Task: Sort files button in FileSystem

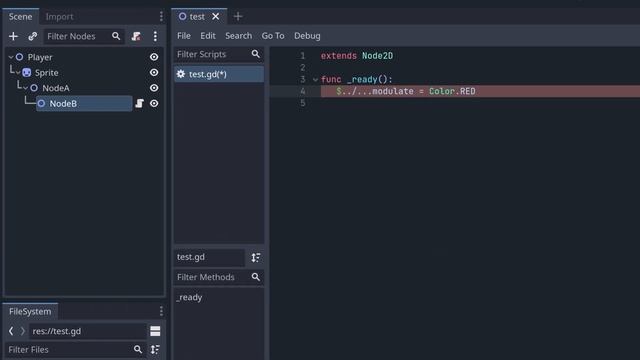Action: (155, 349)
